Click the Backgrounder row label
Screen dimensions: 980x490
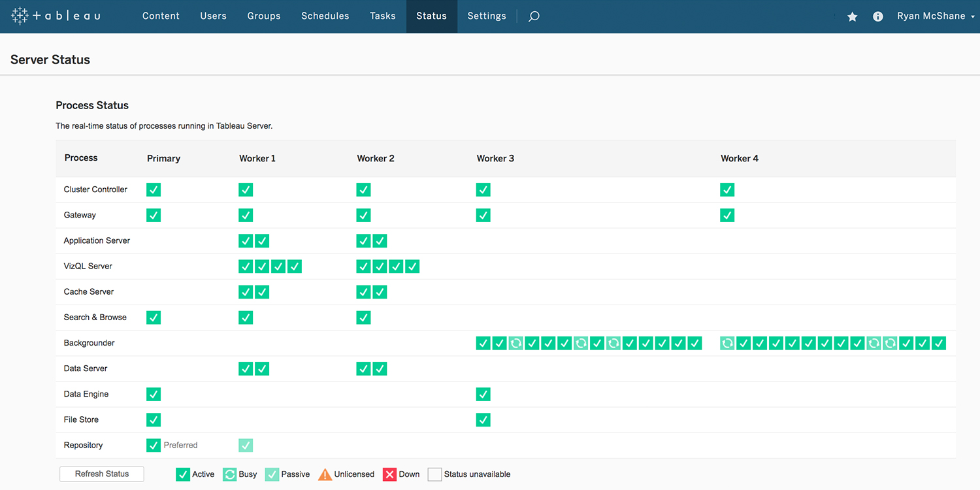89,343
